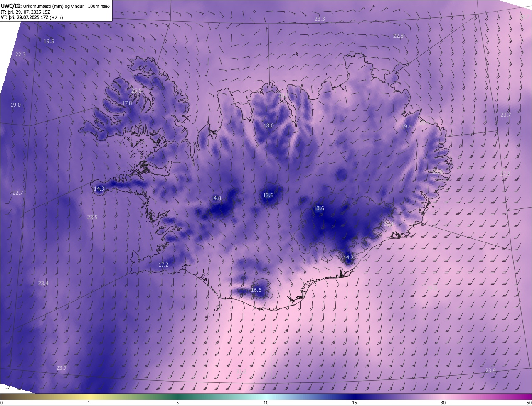Click the 14.3 value label on the map
The height and width of the screenshot is (406, 532).
click(x=99, y=188)
